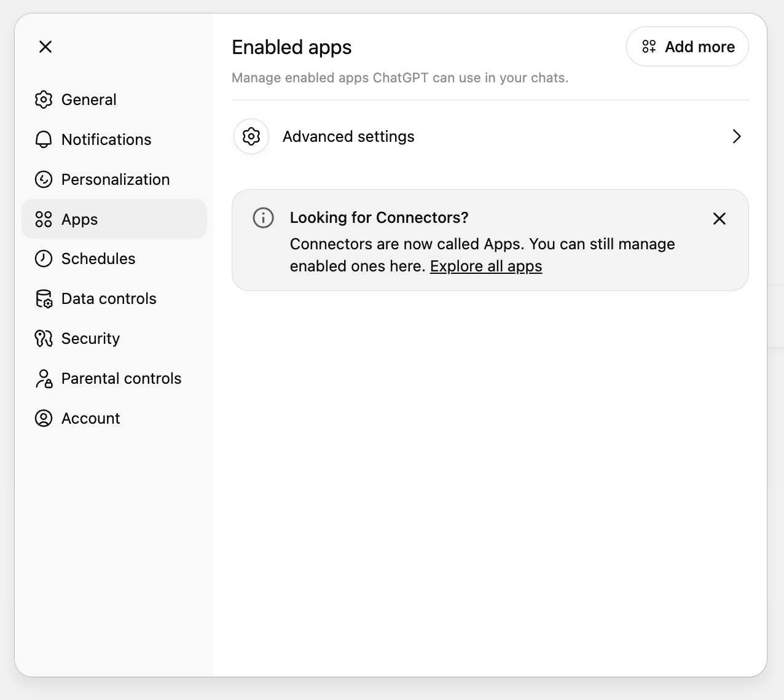Close the settings dialog with the X

tap(45, 46)
